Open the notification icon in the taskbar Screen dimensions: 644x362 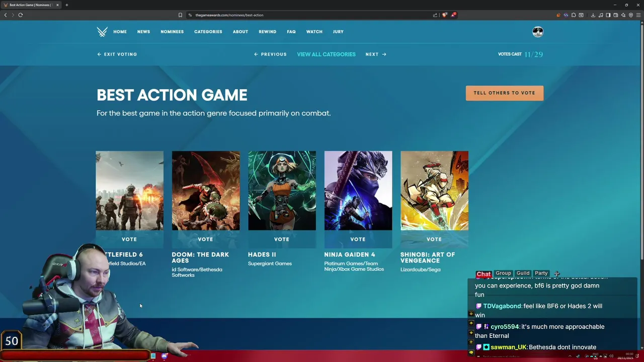[x=637, y=356]
